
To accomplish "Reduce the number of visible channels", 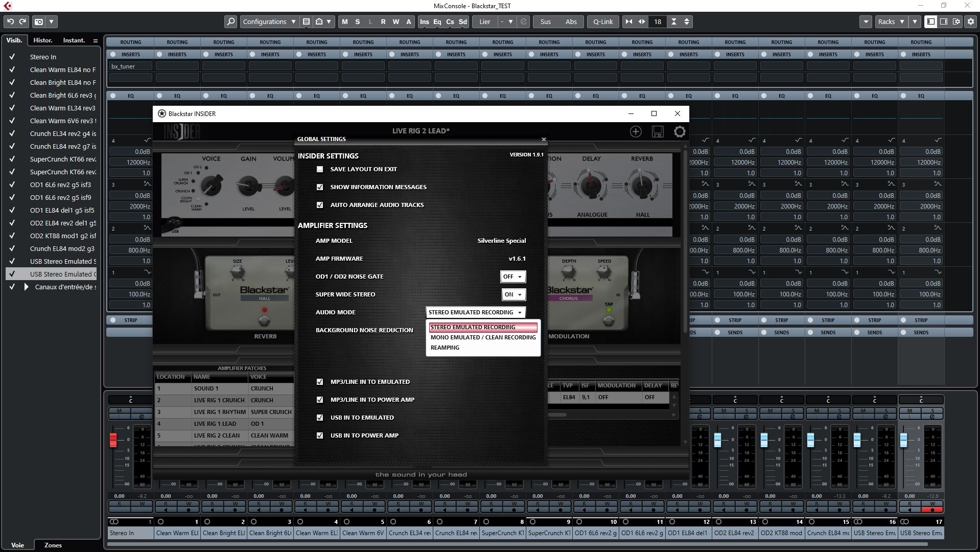I will tap(629, 21).
